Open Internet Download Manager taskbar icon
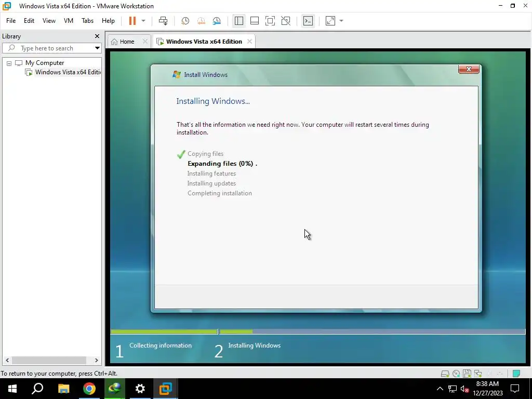532x399 pixels. tap(115, 389)
